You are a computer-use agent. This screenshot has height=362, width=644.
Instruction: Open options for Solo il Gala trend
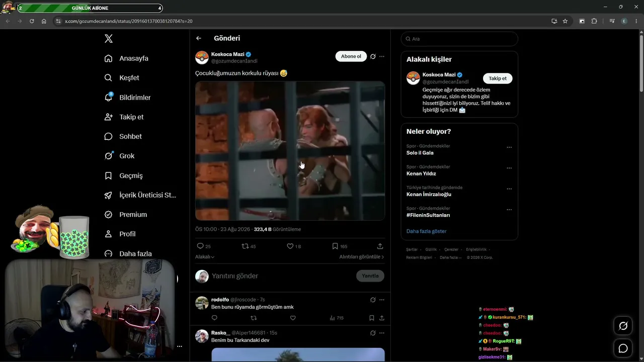[x=509, y=147]
